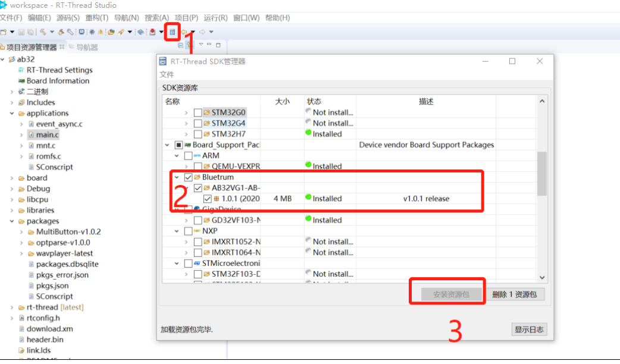Open 文件 menu in SDK Manager dialog

[x=167, y=75]
